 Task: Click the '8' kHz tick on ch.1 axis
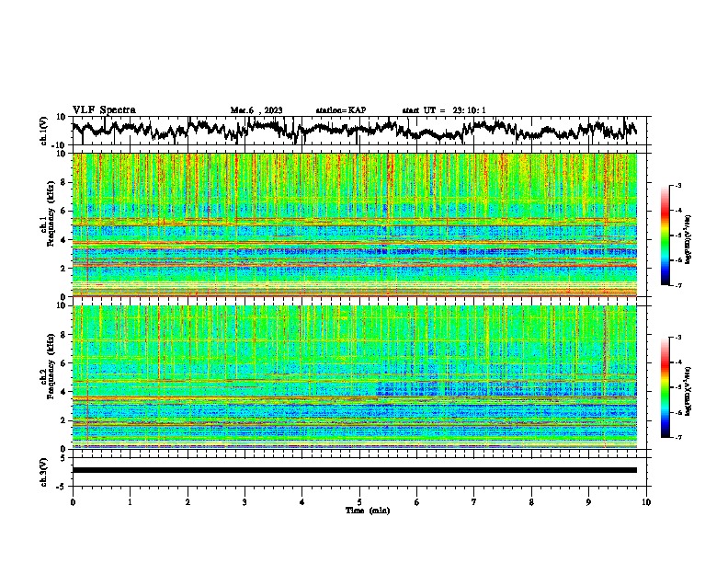tap(63, 182)
